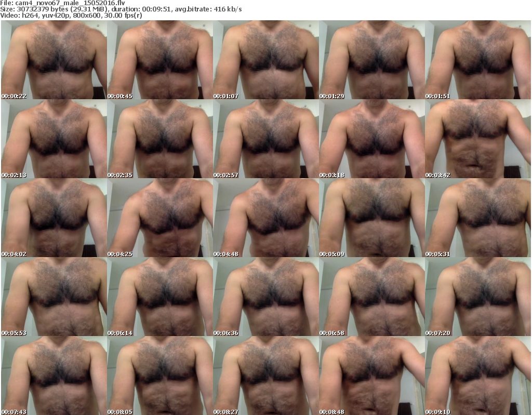Open the frame stamped 00:02:35

[160, 139]
